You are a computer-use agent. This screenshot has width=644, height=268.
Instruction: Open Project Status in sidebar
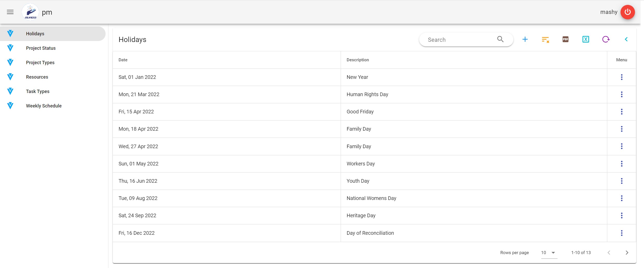click(41, 48)
